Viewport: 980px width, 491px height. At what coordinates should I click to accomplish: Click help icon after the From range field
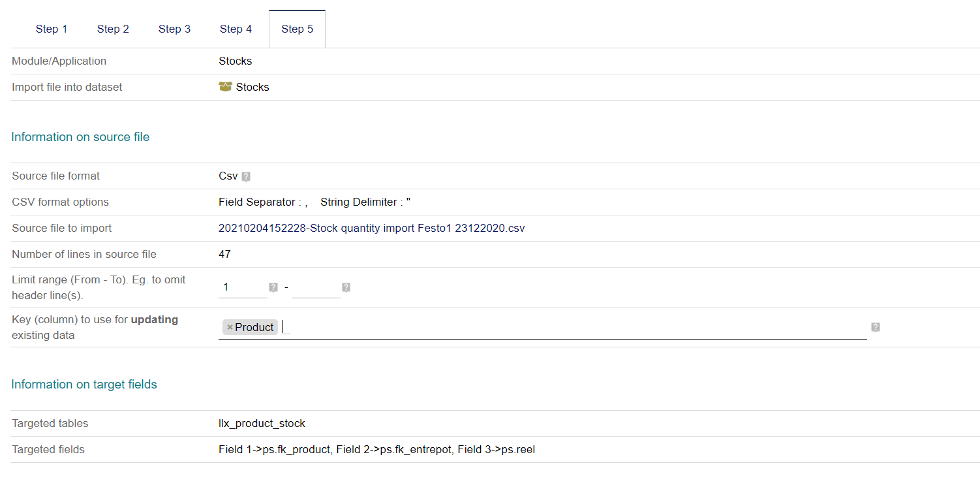[273, 287]
